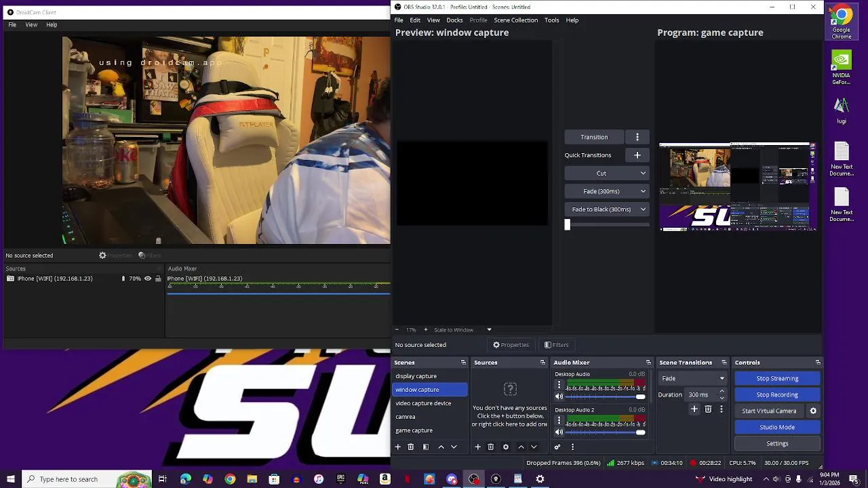The height and width of the screenshot is (488, 868).
Task: Click Stop Recording button
Action: click(777, 394)
